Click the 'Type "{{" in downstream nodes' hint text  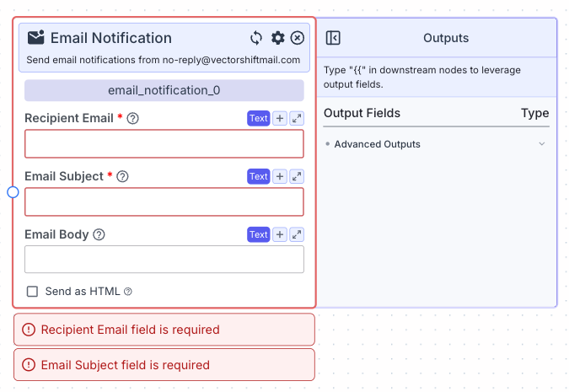pos(422,77)
